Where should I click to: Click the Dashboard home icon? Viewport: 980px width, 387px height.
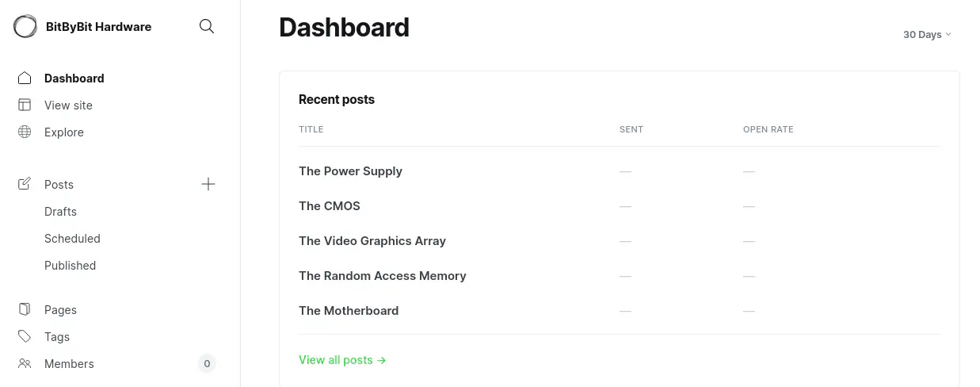coord(25,79)
